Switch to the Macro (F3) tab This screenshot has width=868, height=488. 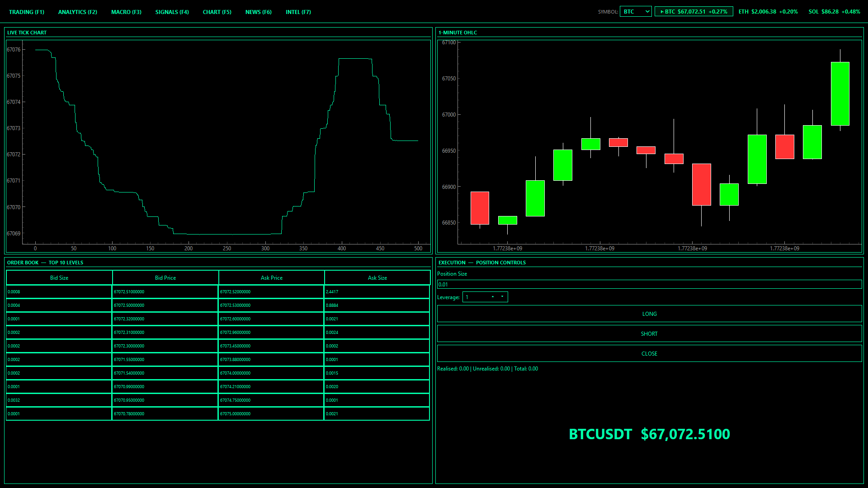pos(126,12)
